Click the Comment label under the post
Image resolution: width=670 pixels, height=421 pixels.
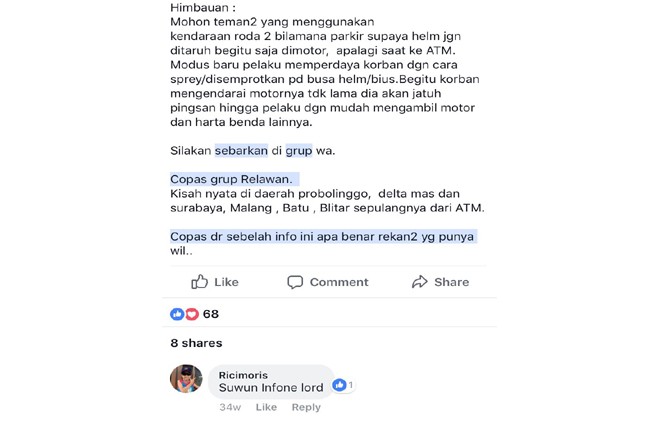coord(339,282)
